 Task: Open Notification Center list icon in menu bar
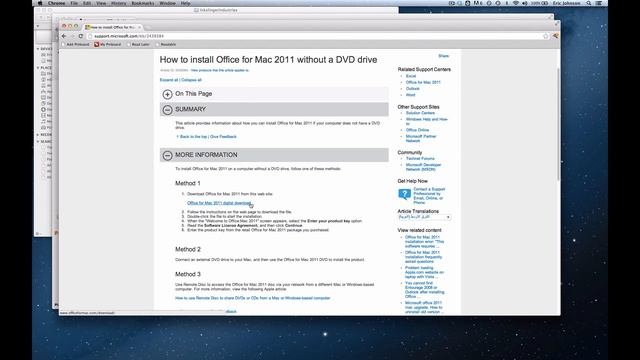coord(599,3)
